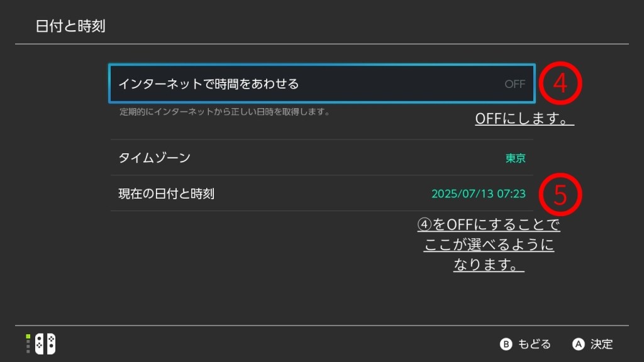The image size is (644, 362).
Task: Select the 現在の日付と時刻 row label
Action: click(x=166, y=194)
